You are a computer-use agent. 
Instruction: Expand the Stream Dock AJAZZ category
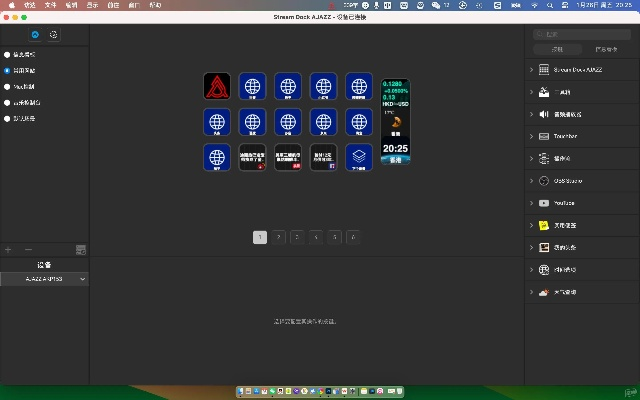(530, 70)
